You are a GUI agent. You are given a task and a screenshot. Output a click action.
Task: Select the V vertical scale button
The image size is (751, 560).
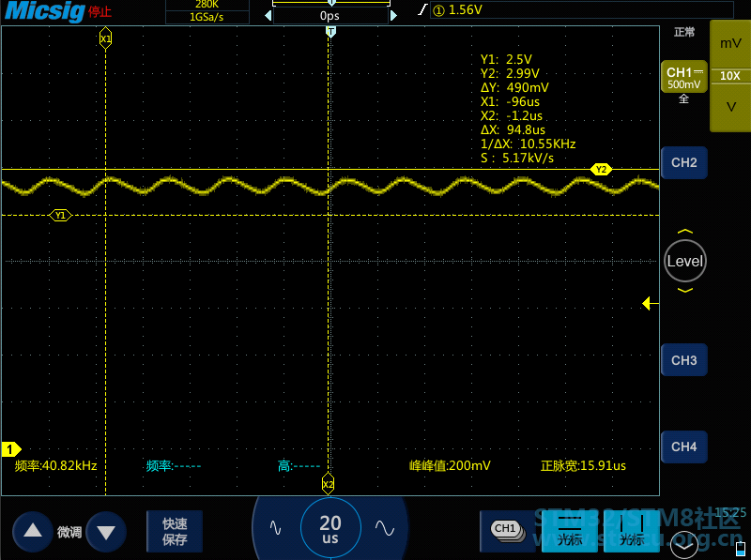730,107
